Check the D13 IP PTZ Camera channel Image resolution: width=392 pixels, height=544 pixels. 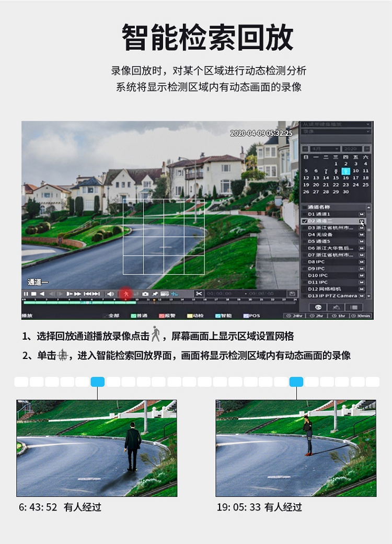304,296
